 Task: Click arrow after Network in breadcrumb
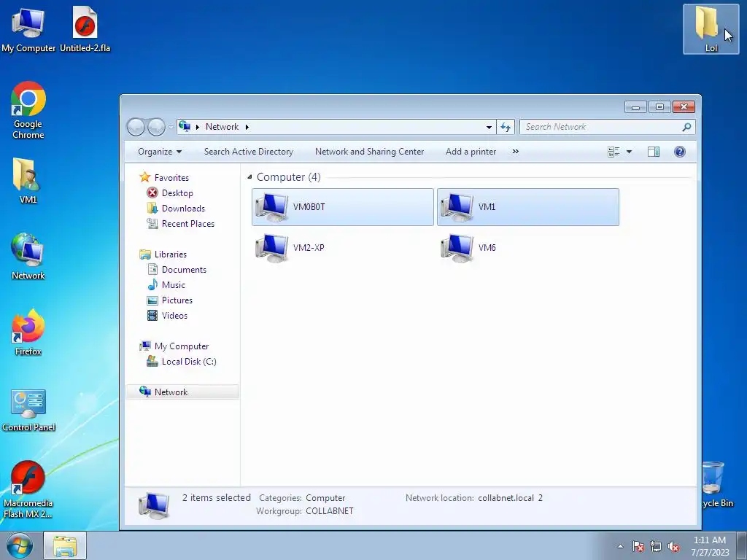tap(247, 127)
